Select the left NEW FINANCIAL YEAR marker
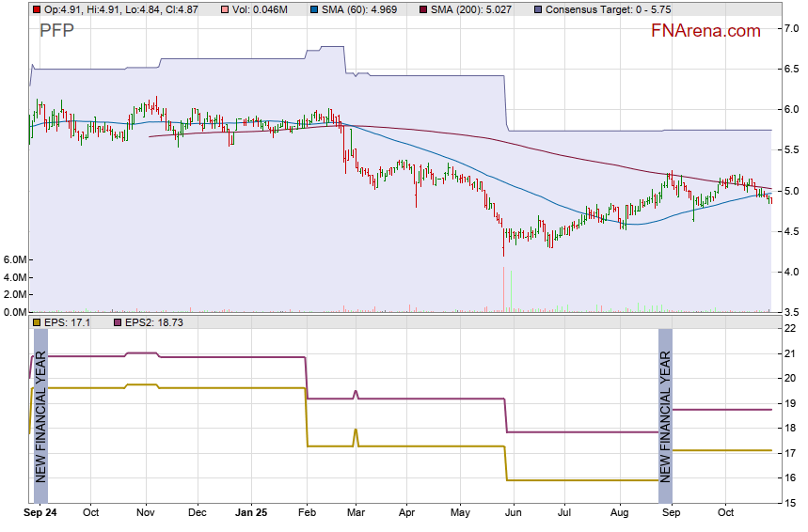This screenshot has height=532, width=808. click(x=40, y=415)
